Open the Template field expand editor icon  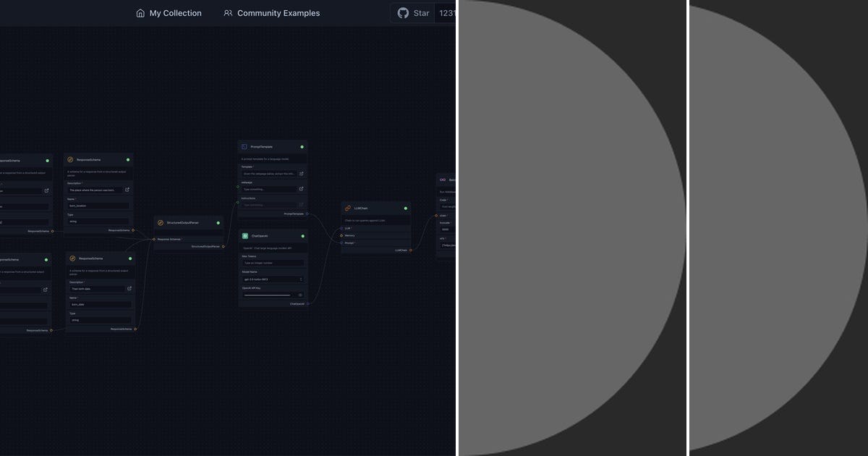[301, 174]
